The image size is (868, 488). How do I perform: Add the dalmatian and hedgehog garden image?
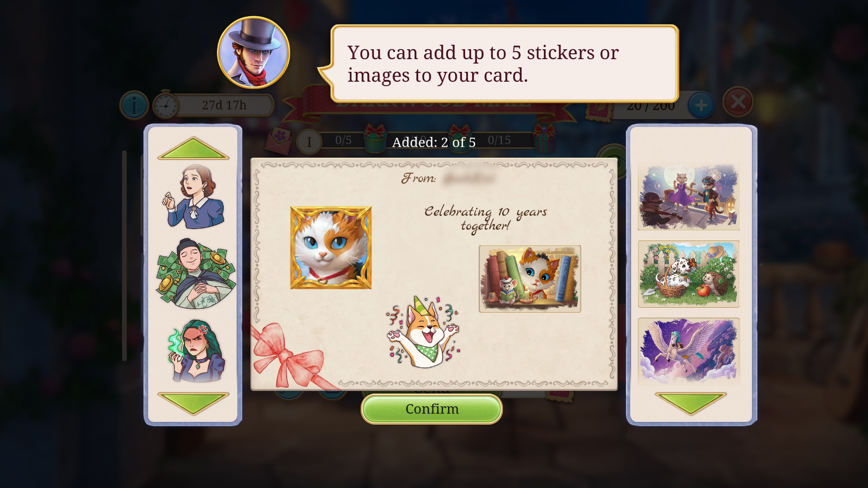click(689, 274)
